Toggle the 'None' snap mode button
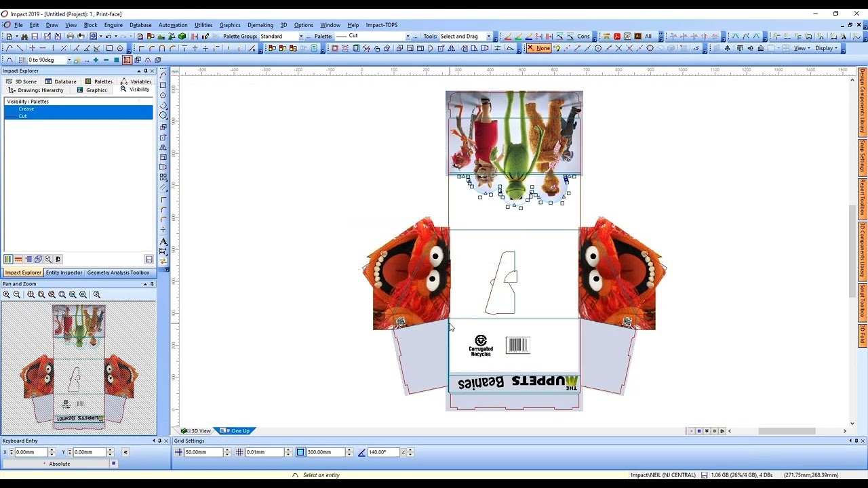 pos(539,48)
